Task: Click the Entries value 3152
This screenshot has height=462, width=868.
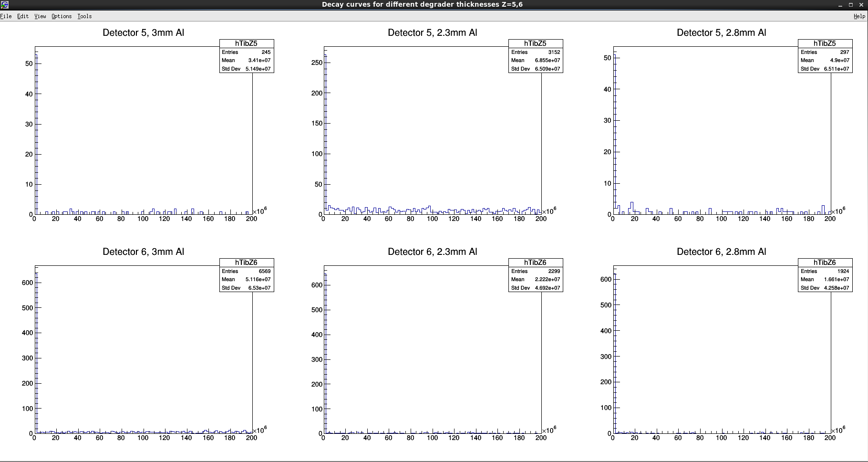Action: tap(554, 52)
